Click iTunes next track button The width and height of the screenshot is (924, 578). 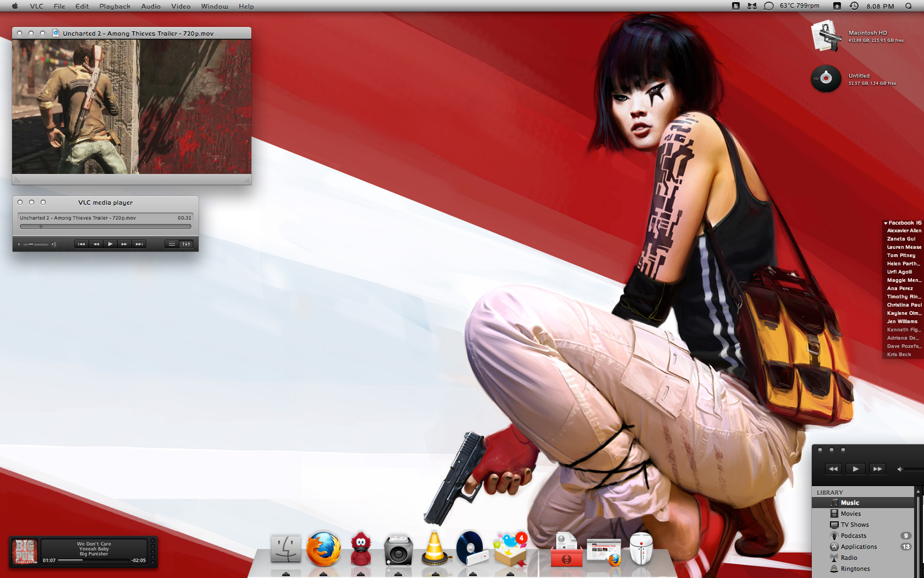click(x=877, y=469)
